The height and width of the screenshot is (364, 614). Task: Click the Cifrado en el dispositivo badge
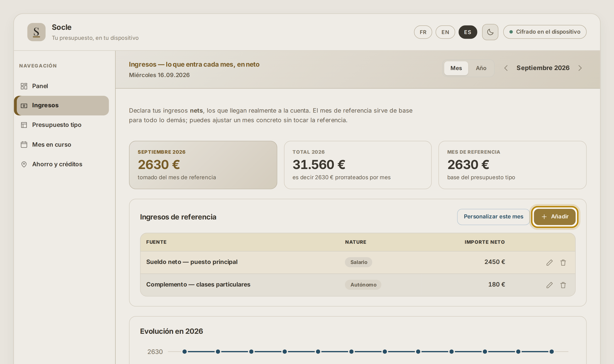(544, 32)
